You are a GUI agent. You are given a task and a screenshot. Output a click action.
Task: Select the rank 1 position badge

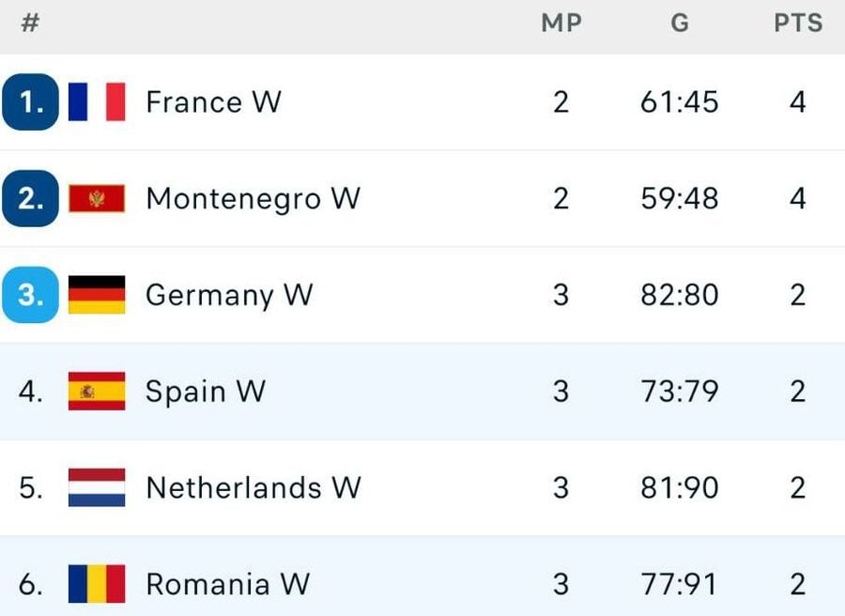(x=30, y=101)
